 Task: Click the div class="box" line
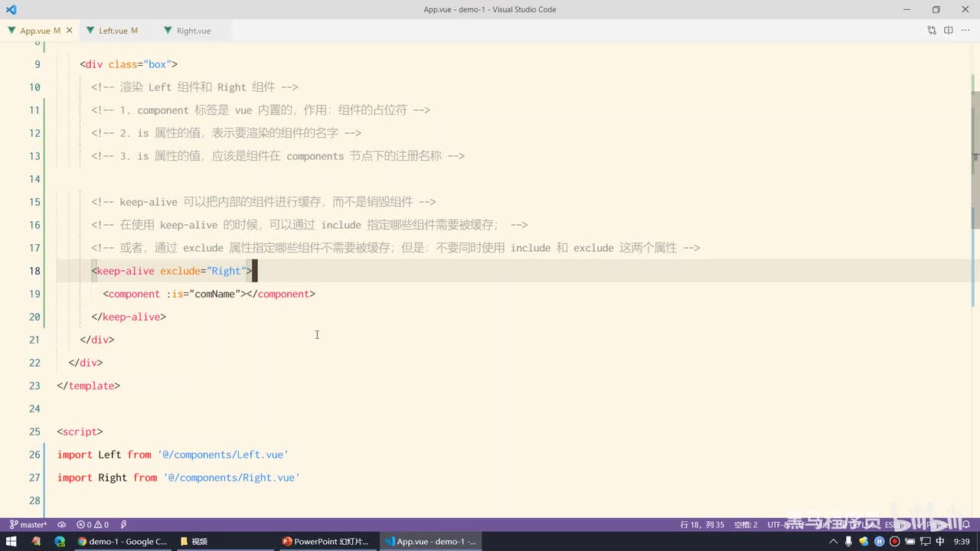tap(129, 64)
